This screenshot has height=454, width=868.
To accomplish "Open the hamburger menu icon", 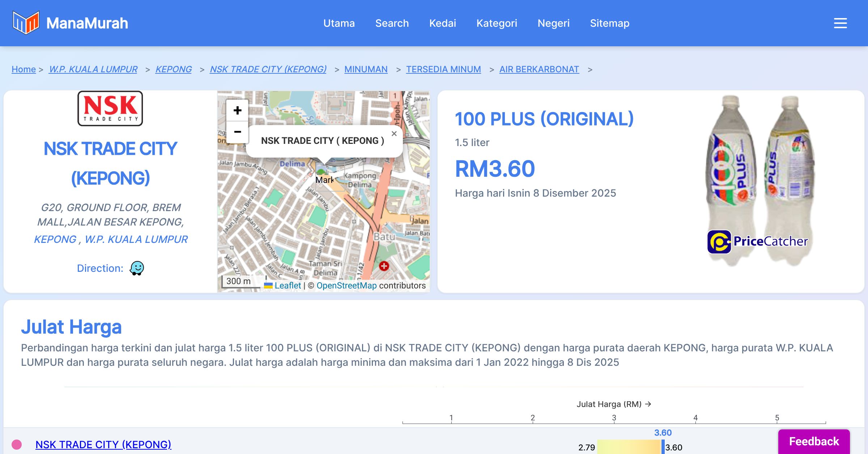I will (x=840, y=23).
